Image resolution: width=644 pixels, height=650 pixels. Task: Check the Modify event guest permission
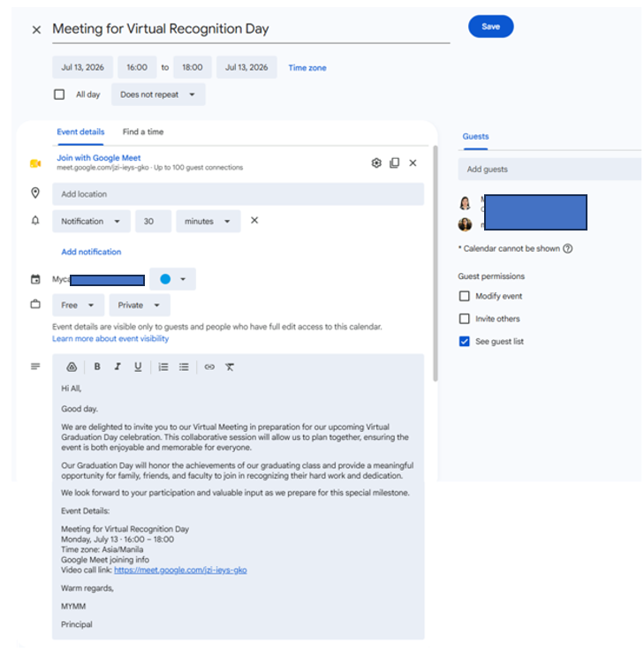pos(465,296)
